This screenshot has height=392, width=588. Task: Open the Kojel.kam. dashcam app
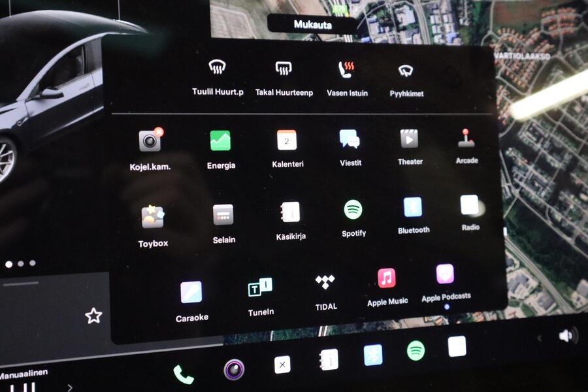pos(150,141)
